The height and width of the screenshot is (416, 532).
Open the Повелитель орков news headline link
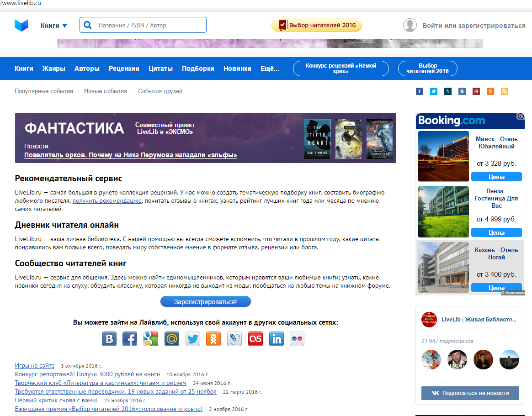131,155
